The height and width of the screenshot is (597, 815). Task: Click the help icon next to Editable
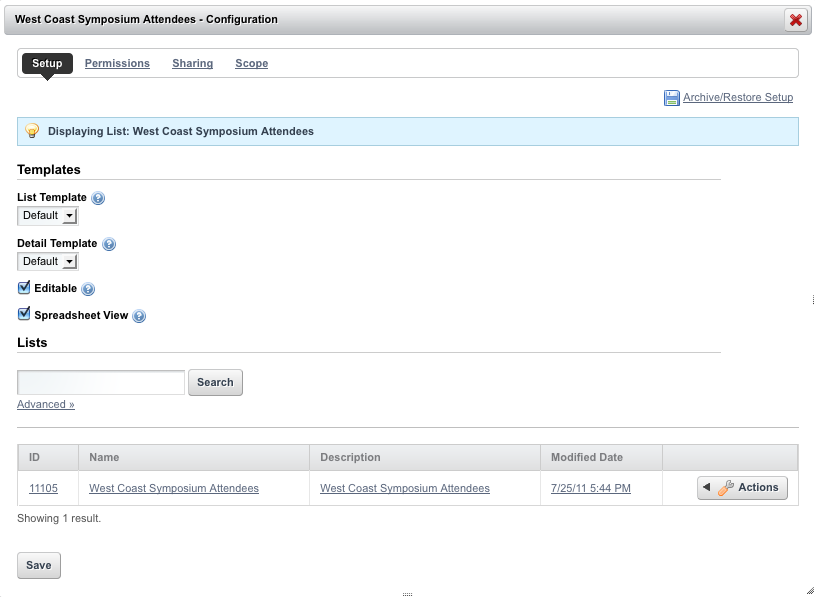pos(88,289)
